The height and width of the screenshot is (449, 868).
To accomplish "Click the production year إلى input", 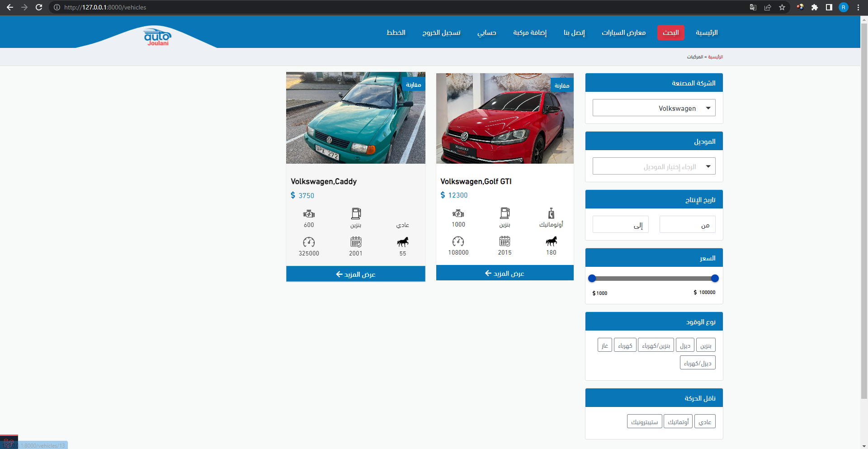I will pyautogui.click(x=620, y=225).
